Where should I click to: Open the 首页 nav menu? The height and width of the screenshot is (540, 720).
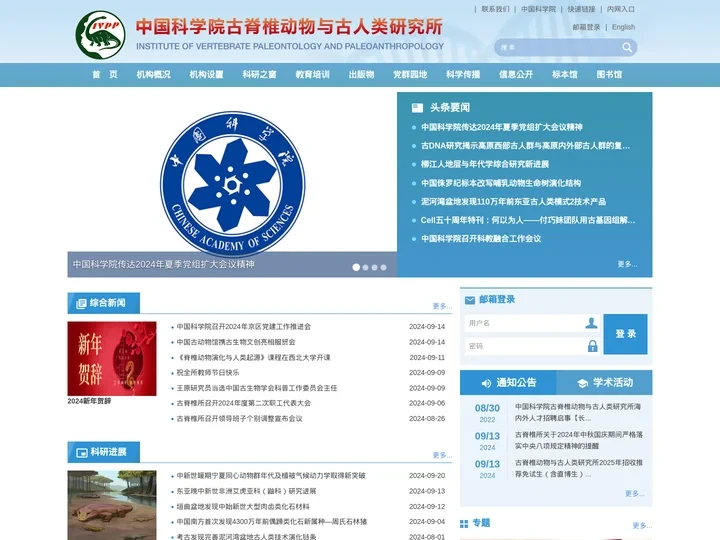click(x=105, y=74)
